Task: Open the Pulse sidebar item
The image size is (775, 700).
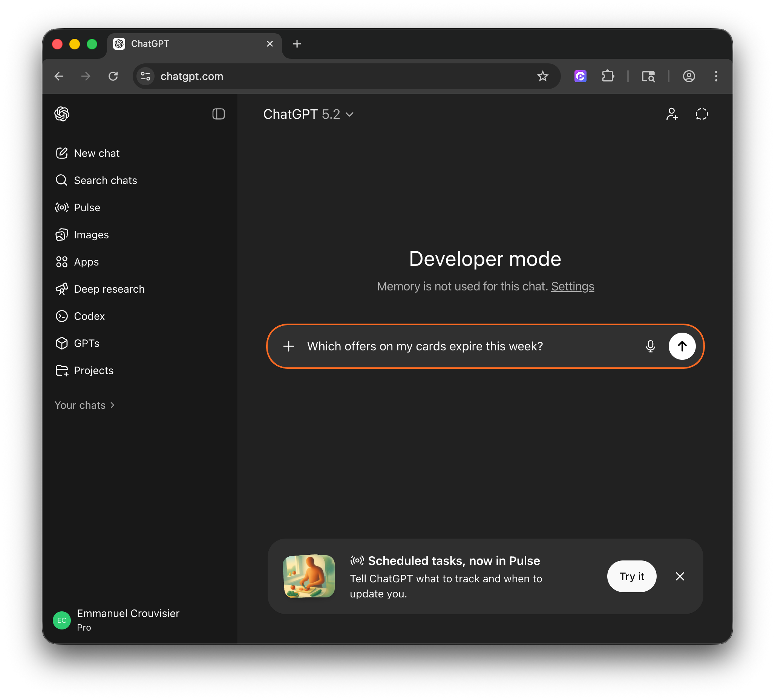Action: click(x=87, y=208)
